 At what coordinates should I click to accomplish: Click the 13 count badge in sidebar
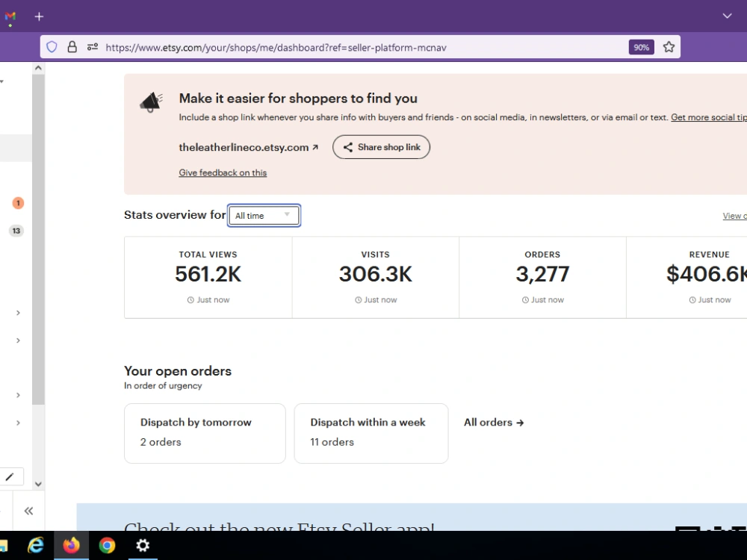[x=16, y=231]
